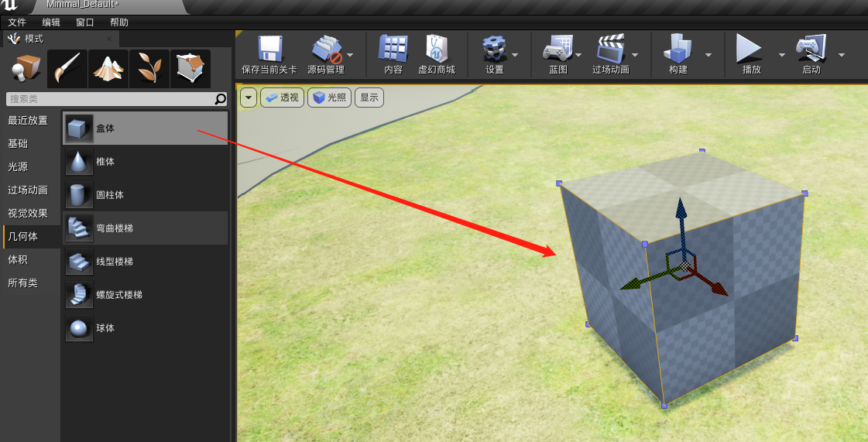
Task: Open the Foliage mode leaf icon
Action: 149,69
